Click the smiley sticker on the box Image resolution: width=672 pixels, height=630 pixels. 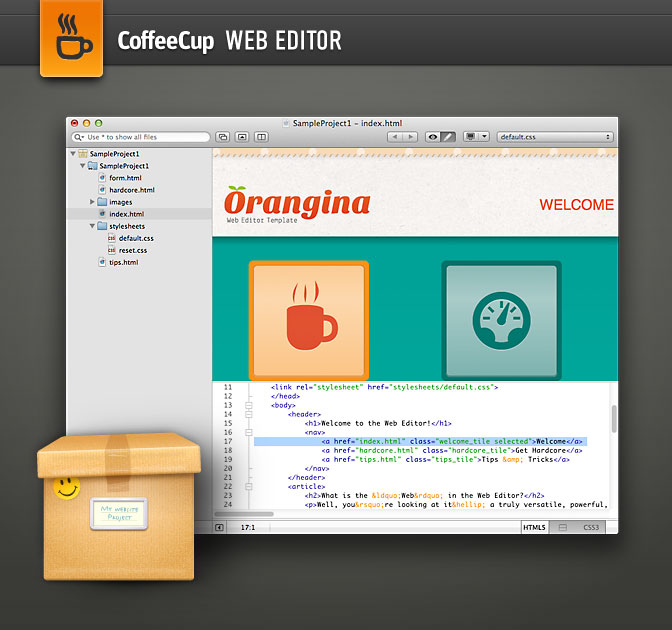pos(67,488)
